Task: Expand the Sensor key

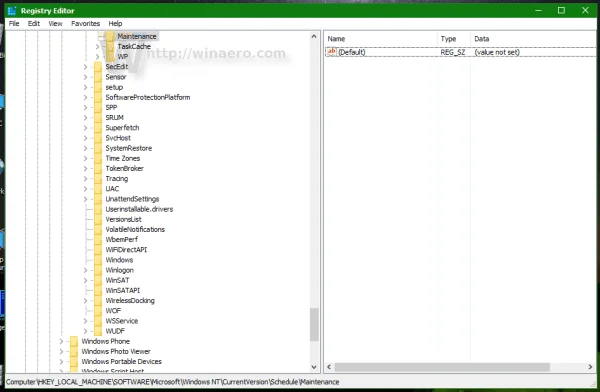Action: point(85,77)
